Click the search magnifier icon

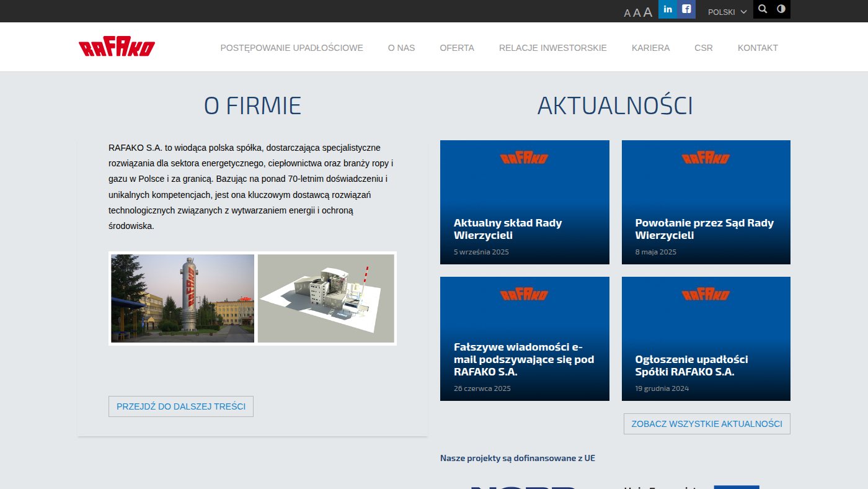[763, 9]
